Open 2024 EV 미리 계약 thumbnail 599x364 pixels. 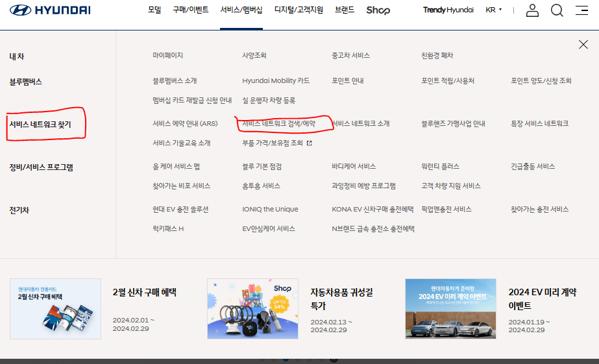coord(450,309)
